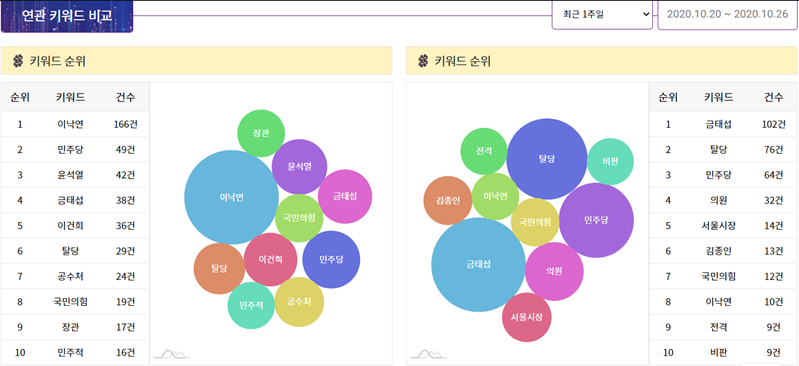Click the 서울시장 keyword in right table
799x366 pixels.
(x=718, y=225)
